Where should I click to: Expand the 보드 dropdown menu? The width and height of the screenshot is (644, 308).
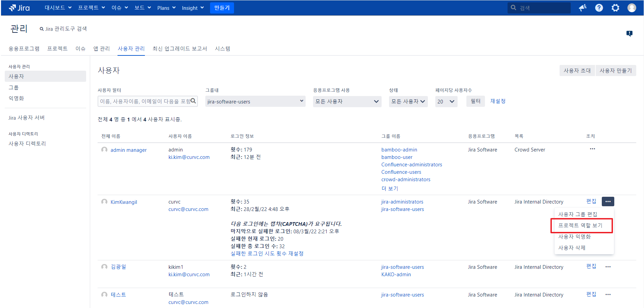pos(143,8)
